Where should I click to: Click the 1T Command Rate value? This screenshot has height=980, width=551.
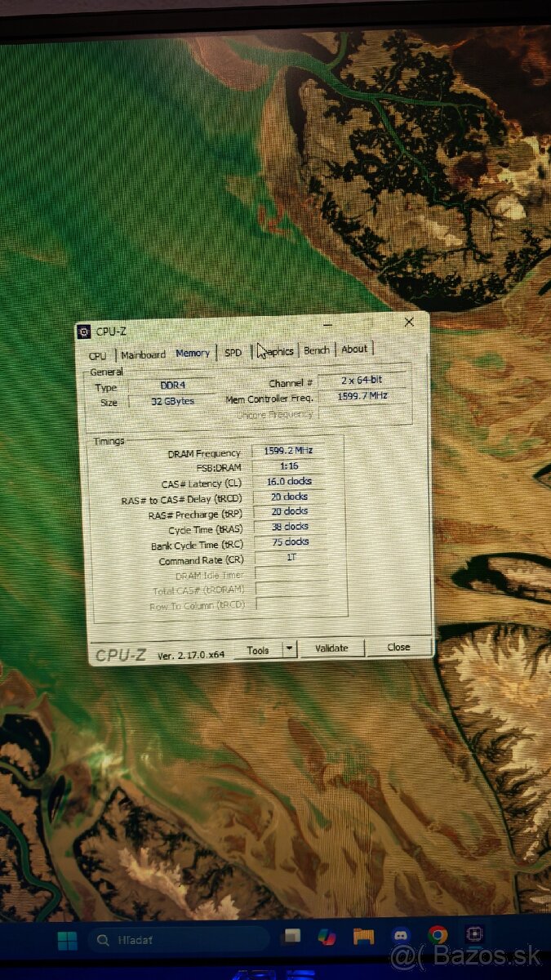[291, 557]
